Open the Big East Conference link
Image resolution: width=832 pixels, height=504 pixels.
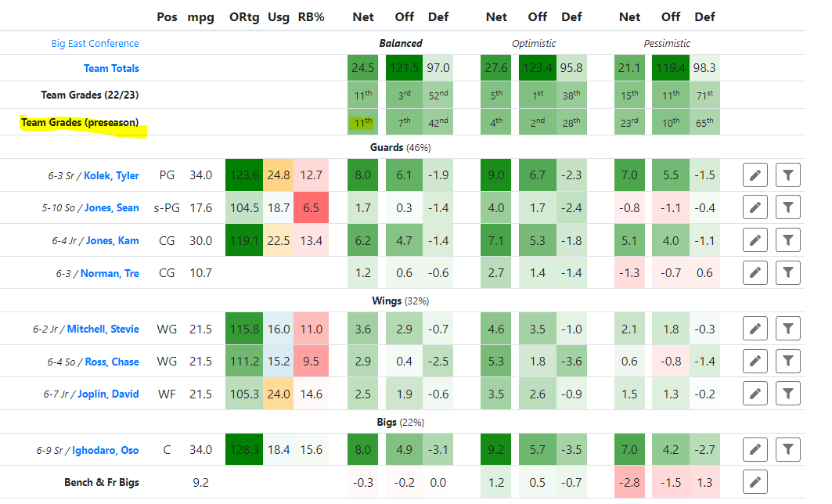click(95, 44)
